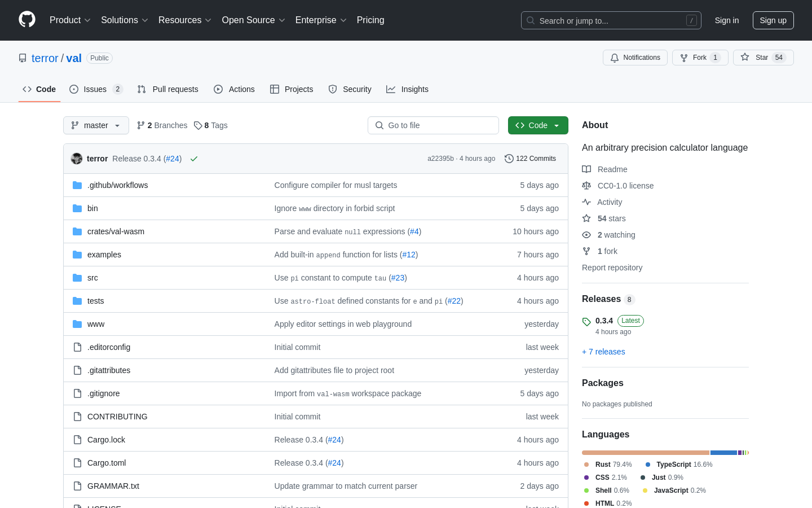The image size is (812, 508).
Task: Open the 122 Commits link
Action: click(531, 159)
